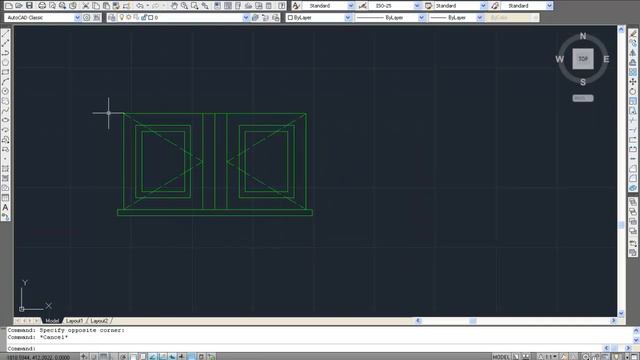The height and width of the screenshot is (360, 640).
Task: Click N on the ViewCube compass
Action: click(x=583, y=36)
